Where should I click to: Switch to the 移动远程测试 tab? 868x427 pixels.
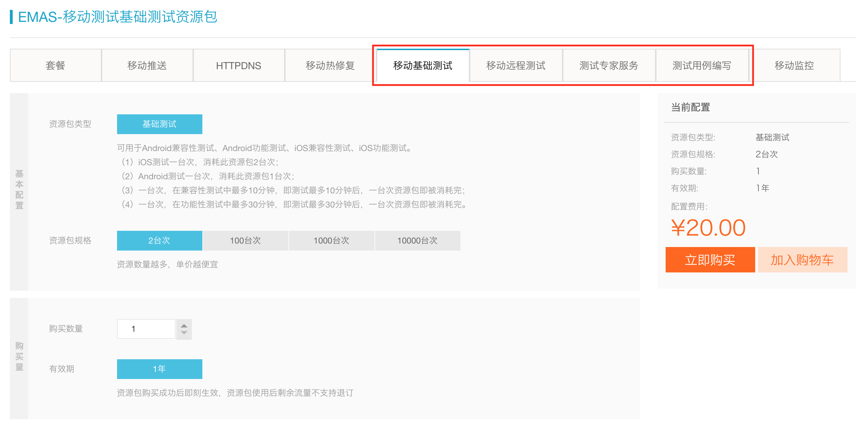click(x=516, y=65)
